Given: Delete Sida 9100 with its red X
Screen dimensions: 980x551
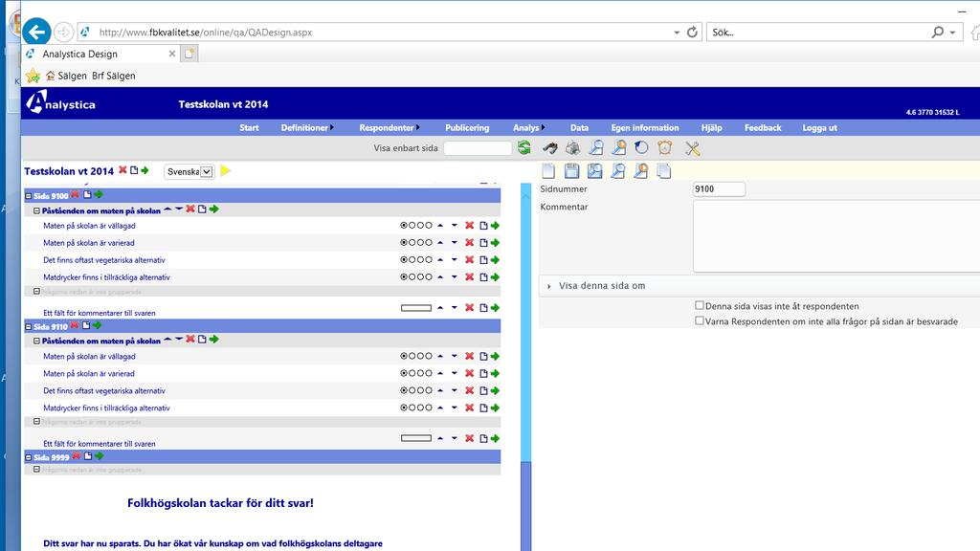Looking at the screenshot, I should (x=75, y=195).
